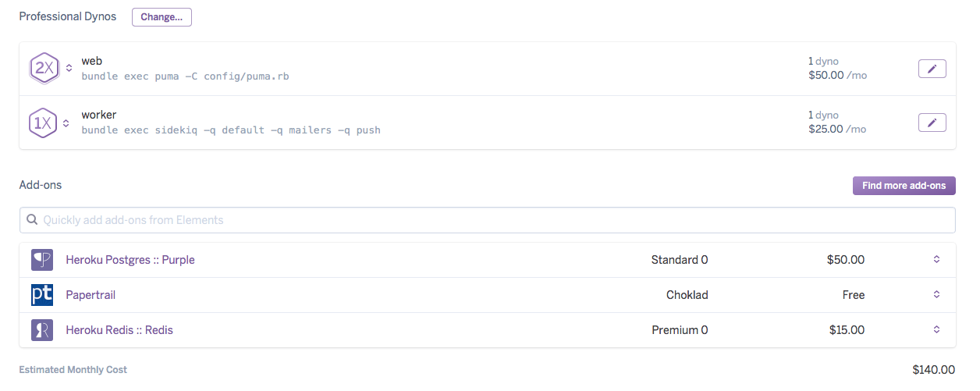Click the 2X dyno size icon for web

click(x=43, y=69)
